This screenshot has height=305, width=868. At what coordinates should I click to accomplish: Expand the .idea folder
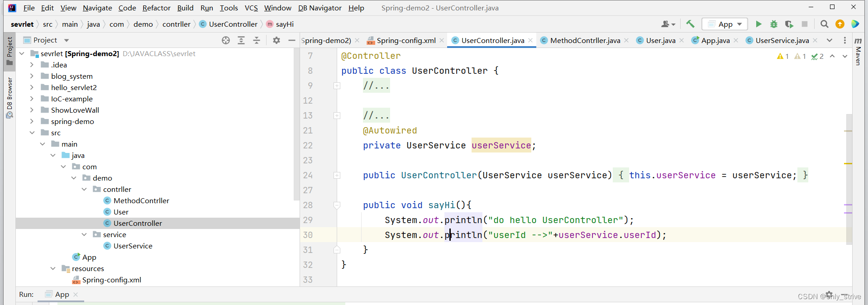coord(32,65)
